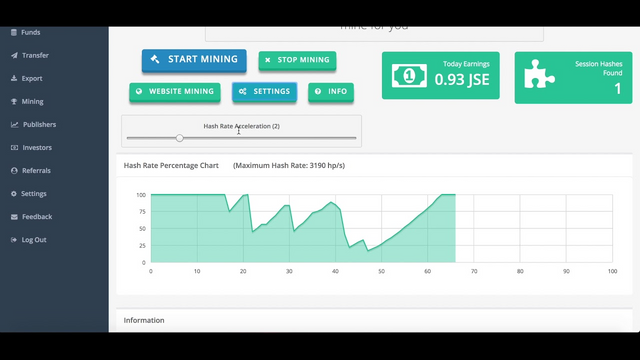The image size is (640, 360).
Task: Click the Publishers chart icon
Action: coord(15,124)
